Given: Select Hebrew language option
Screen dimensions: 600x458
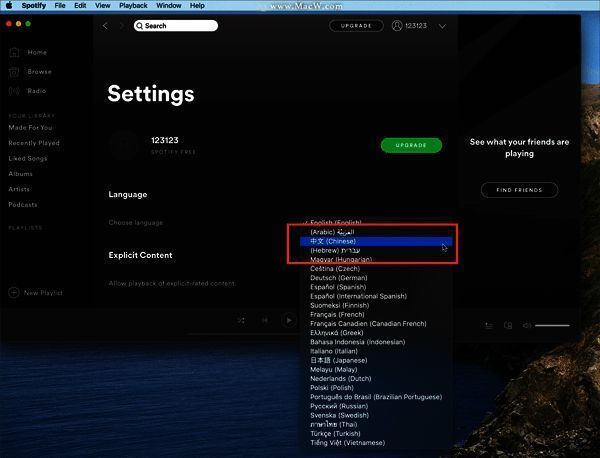Looking at the screenshot, I should tap(376, 250).
